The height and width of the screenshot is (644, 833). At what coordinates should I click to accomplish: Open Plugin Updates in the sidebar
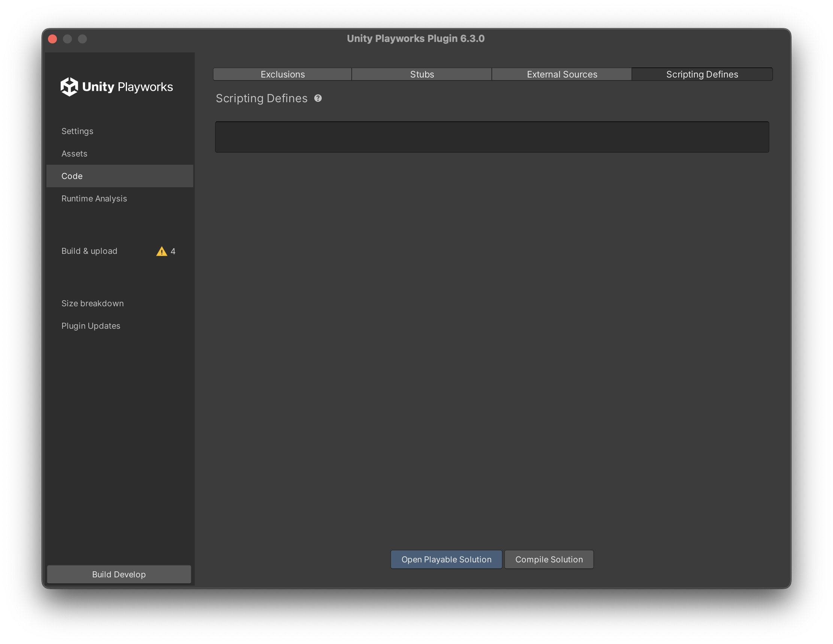(120, 326)
